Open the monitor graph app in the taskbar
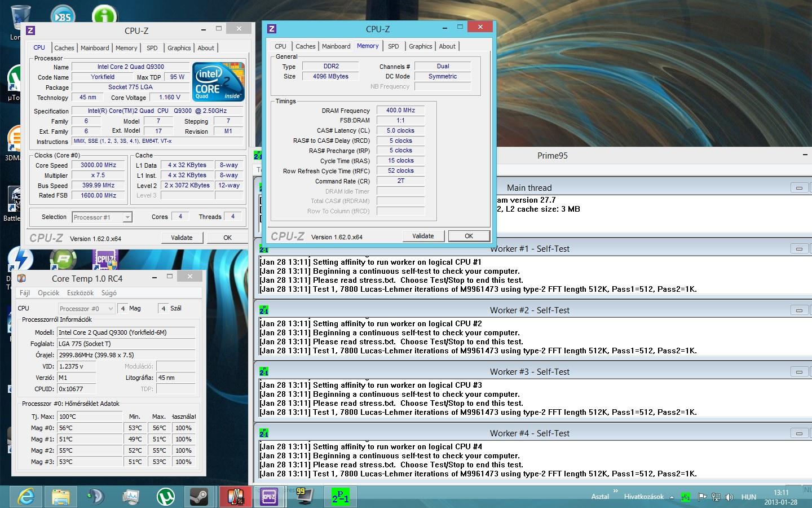The width and height of the screenshot is (812, 508). (x=130, y=497)
